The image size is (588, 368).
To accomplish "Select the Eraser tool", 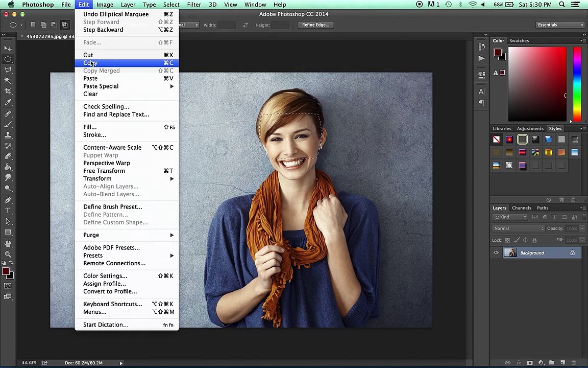I will coord(8,156).
